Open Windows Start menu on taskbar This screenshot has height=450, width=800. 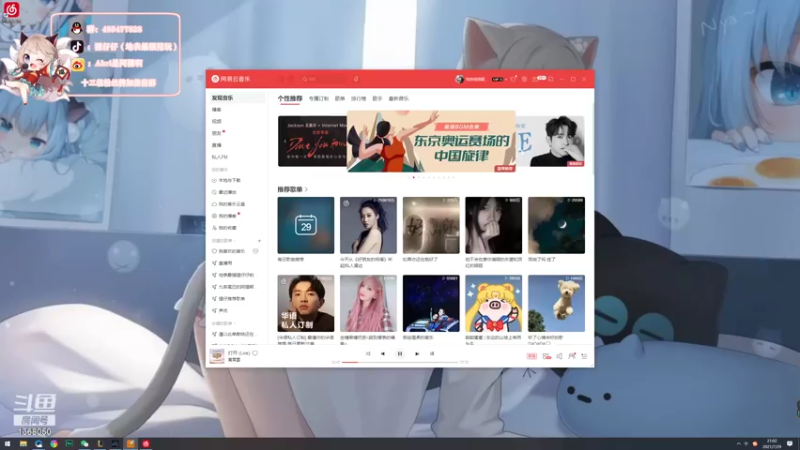pyautogui.click(x=7, y=444)
